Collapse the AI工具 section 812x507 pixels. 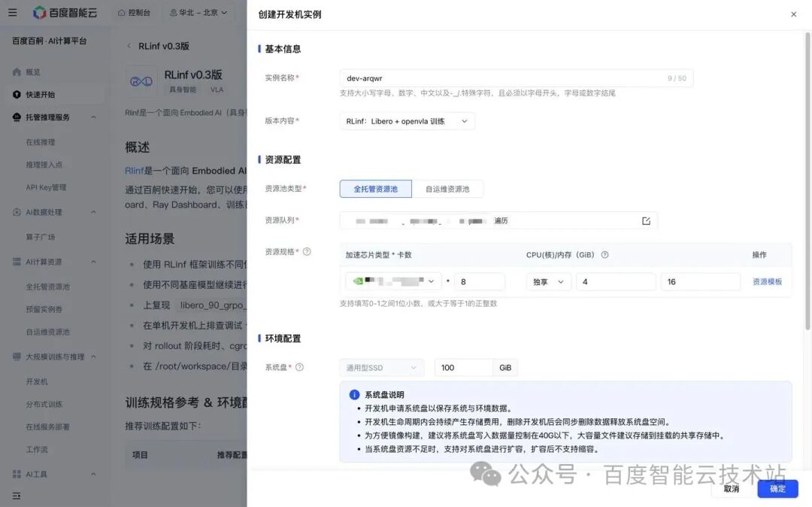tap(94, 474)
